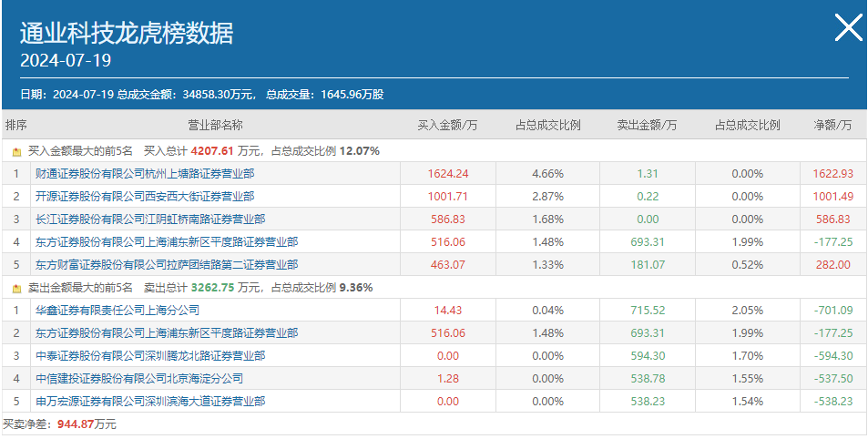Open 中泰证券股份有限公司深圳腾龙北路证券营业部 link
The image size is (868, 439).
[150, 356]
